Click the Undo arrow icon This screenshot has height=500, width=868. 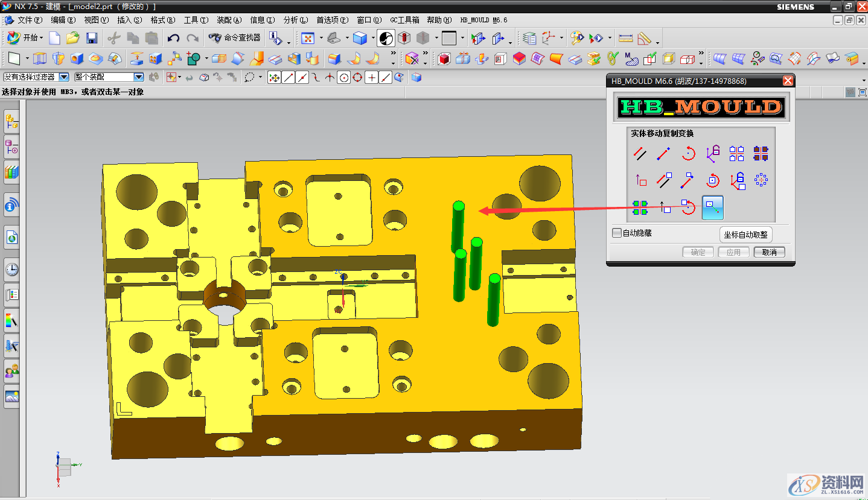tap(174, 38)
